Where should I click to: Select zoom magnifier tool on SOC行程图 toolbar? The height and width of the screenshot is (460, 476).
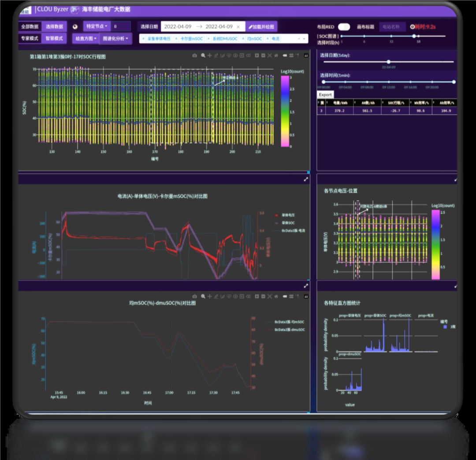(203, 56)
